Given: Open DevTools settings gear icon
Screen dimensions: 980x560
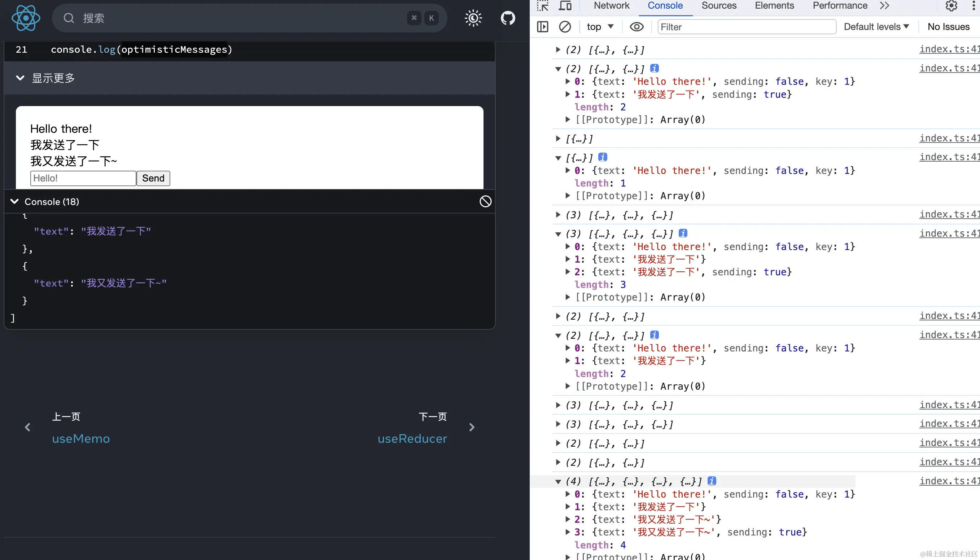Looking at the screenshot, I should coord(951,5).
